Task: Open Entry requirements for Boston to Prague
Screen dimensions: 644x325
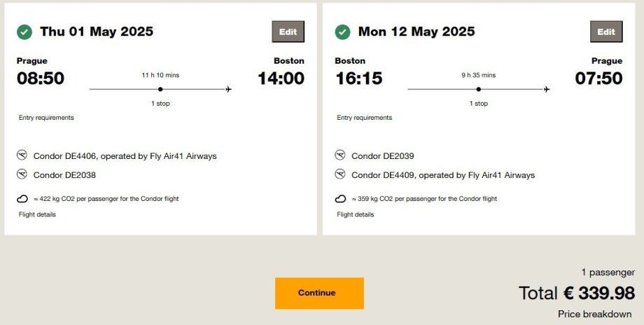Action: point(364,118)
